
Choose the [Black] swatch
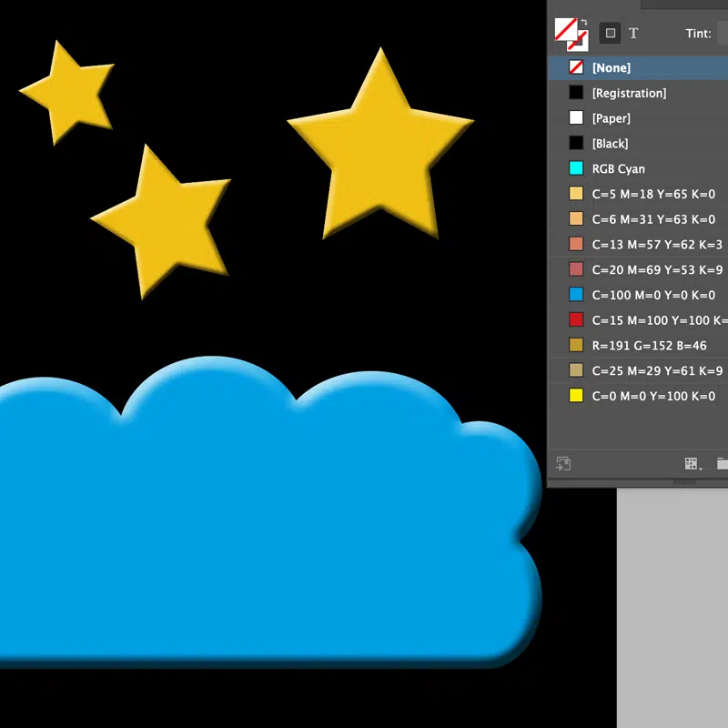tap(637, 144)
